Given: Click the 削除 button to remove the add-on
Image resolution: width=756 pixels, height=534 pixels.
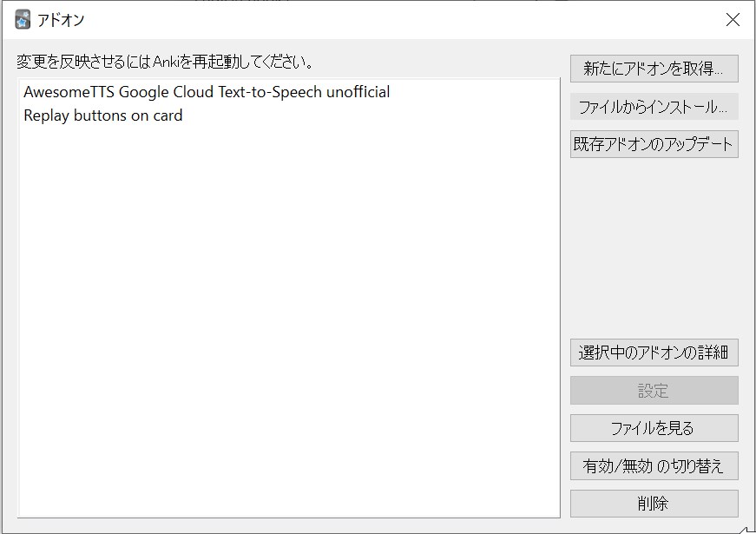Looking at the screenshot, I should (654, 504).
